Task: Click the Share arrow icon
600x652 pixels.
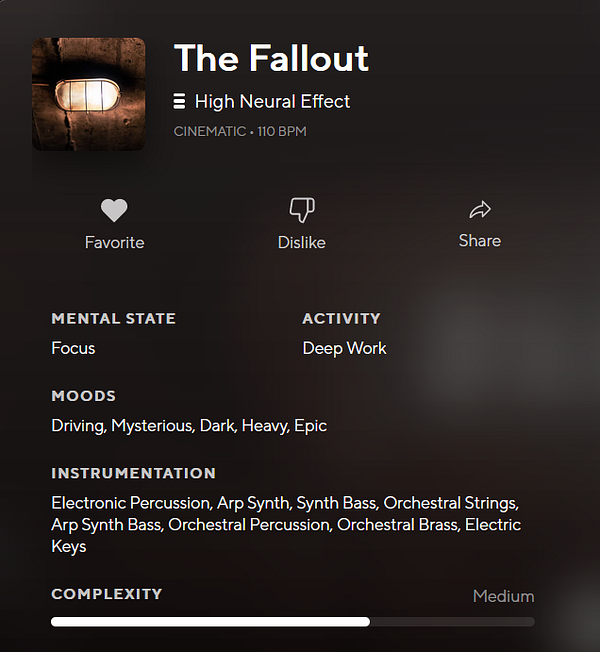Action: click(x=480, y=209)
